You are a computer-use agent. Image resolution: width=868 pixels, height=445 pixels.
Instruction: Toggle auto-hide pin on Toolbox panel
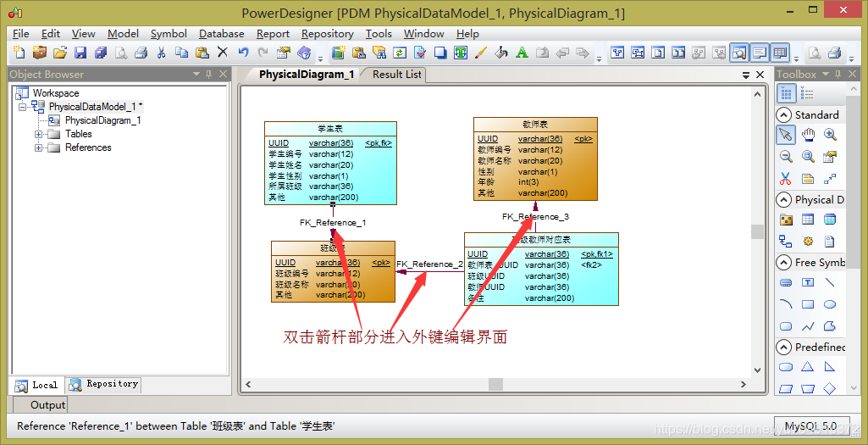coord(838,75)
